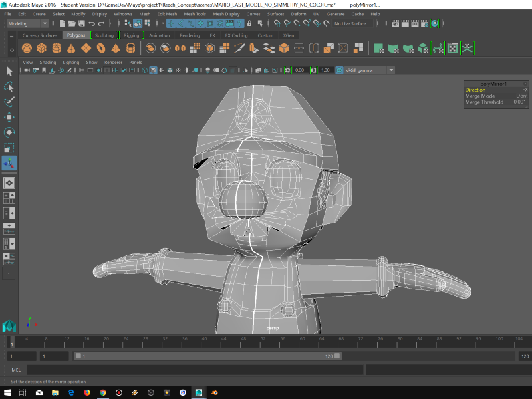Image resolution: width=532 pixels, height=399 pixels.
Task: Activate the Move tool
Action: tap(9, 118)
